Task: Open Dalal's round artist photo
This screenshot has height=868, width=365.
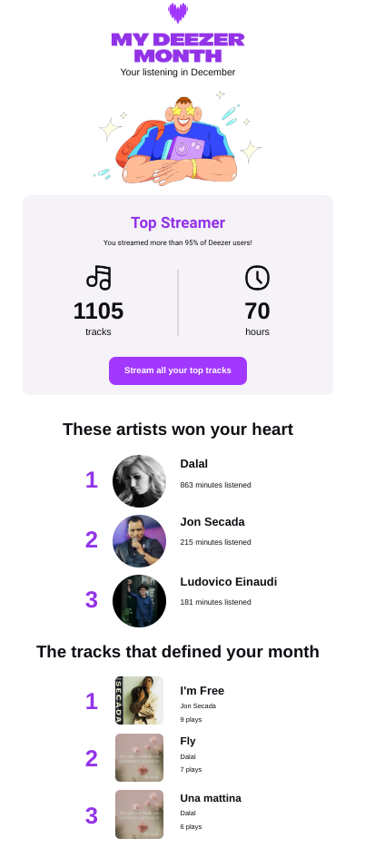Action: [140, 481]
